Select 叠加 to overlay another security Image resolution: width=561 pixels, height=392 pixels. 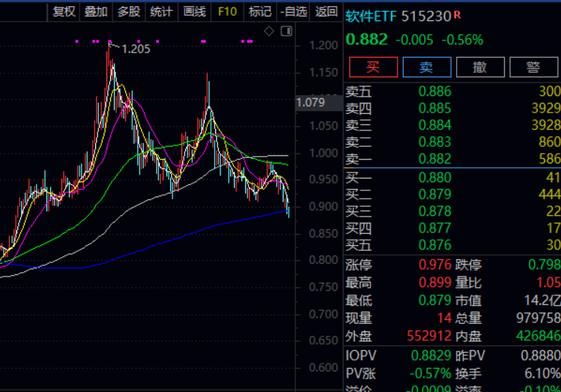(x=96, y=11)
